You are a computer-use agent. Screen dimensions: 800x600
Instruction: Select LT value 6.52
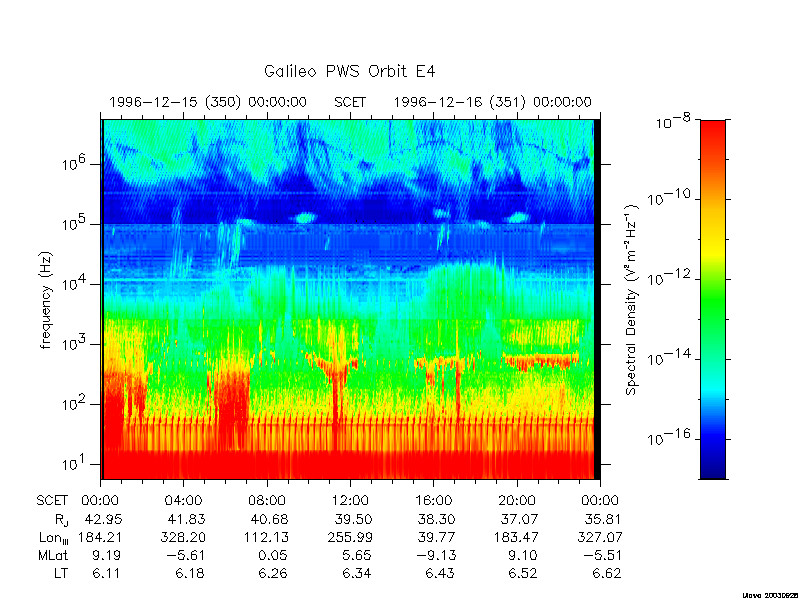click(523, 573)
